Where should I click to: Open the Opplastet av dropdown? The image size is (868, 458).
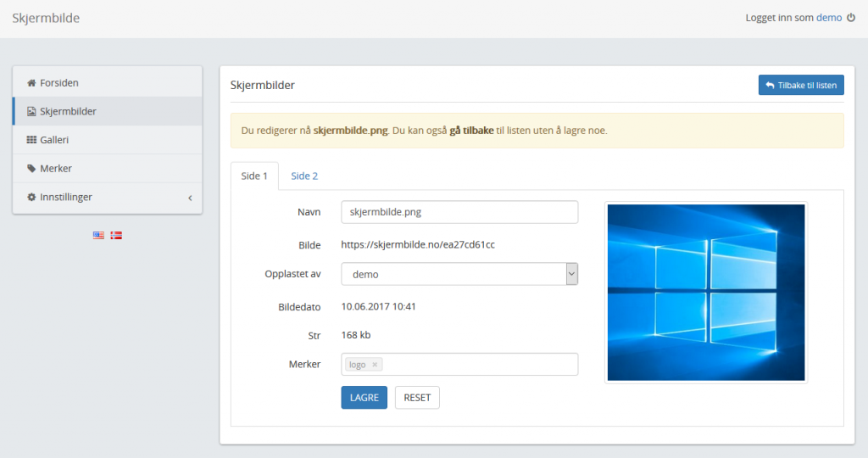459,275
